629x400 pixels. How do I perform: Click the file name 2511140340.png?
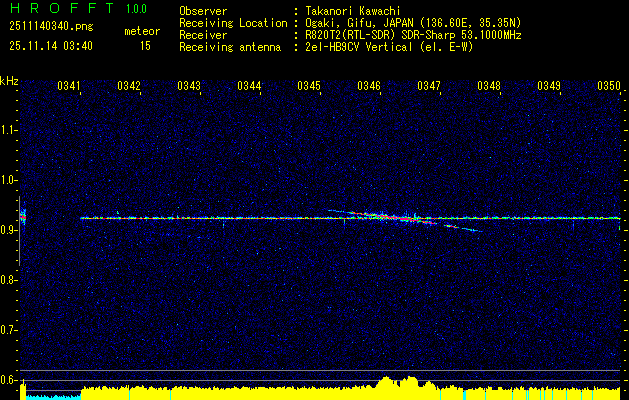pyautogui.click(x=51, y=26)
